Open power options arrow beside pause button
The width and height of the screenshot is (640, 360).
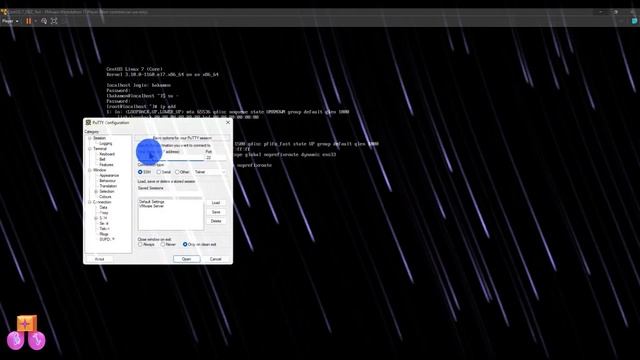click(x=36, y=21)
